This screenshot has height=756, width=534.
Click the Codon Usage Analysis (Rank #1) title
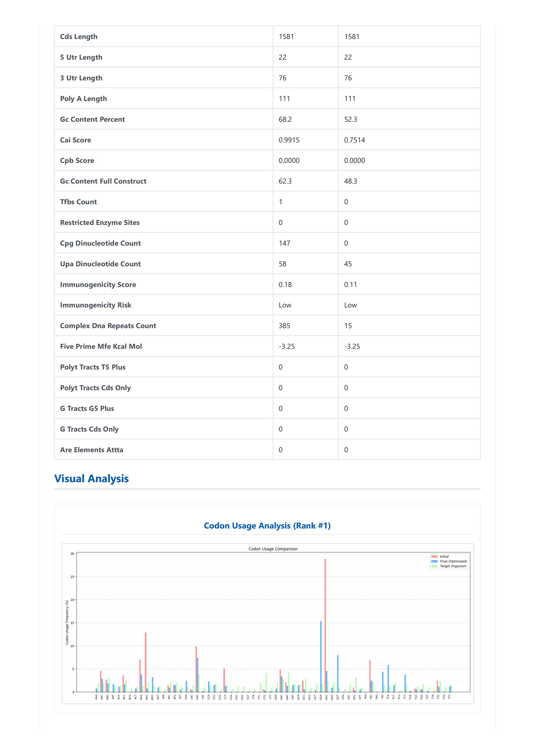point(267,525)
